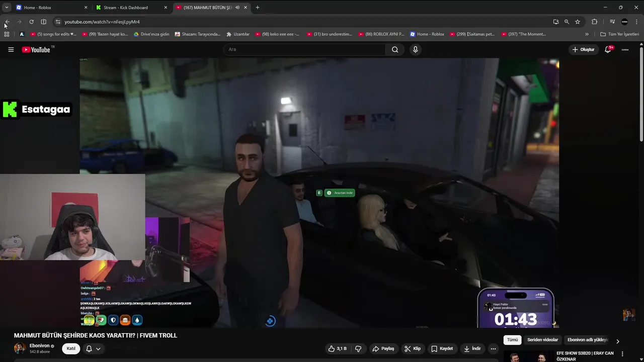The height and width of the screenshot is (362, 644).
Task: Open Uzantılar bookmark
Action: point(238,34)
